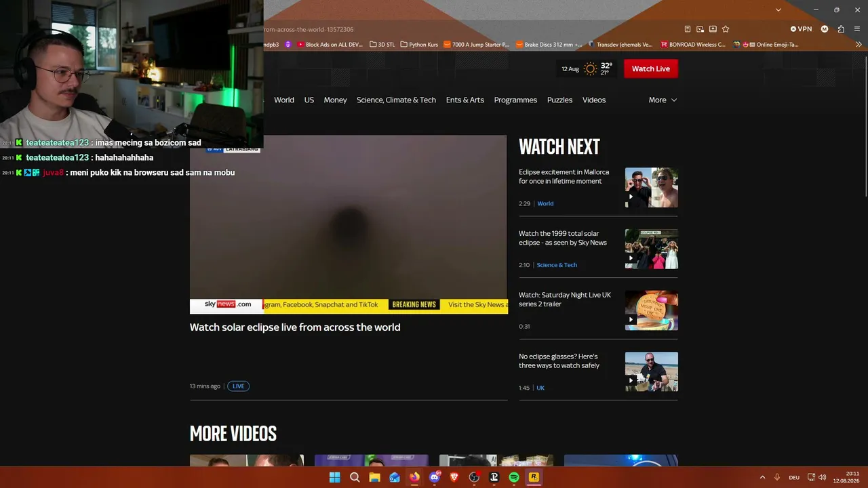
Task: Open Windows taskbar search
Action: [x=355, y=477]
